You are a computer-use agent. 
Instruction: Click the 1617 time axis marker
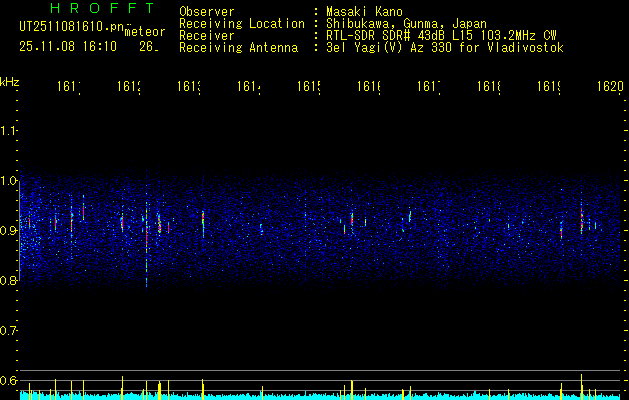tap(429, 86)
